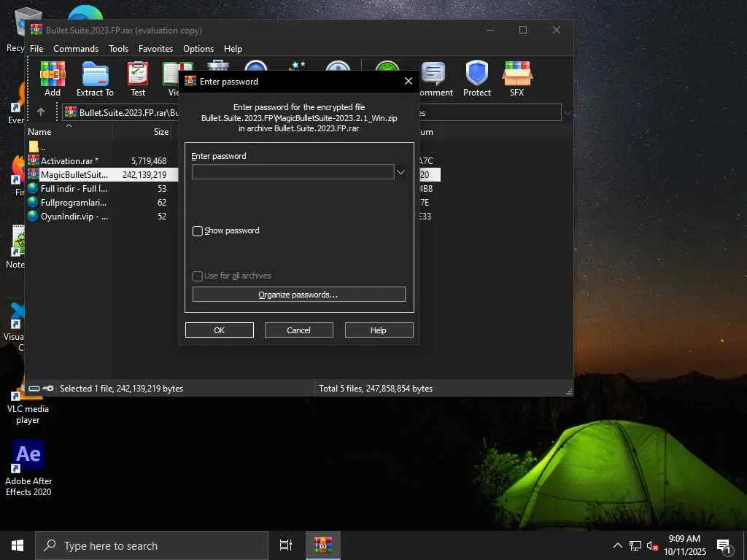Screen dimensions: 747x560
Task: Close the Enter password dialog
Action: [x=409, y=81]
